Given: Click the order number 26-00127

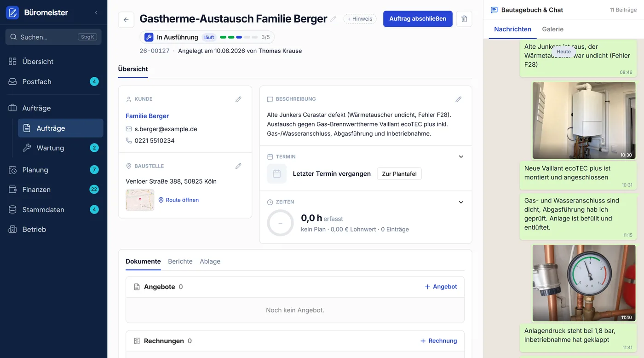Looking at the screenshot, I should coord(155,51).
